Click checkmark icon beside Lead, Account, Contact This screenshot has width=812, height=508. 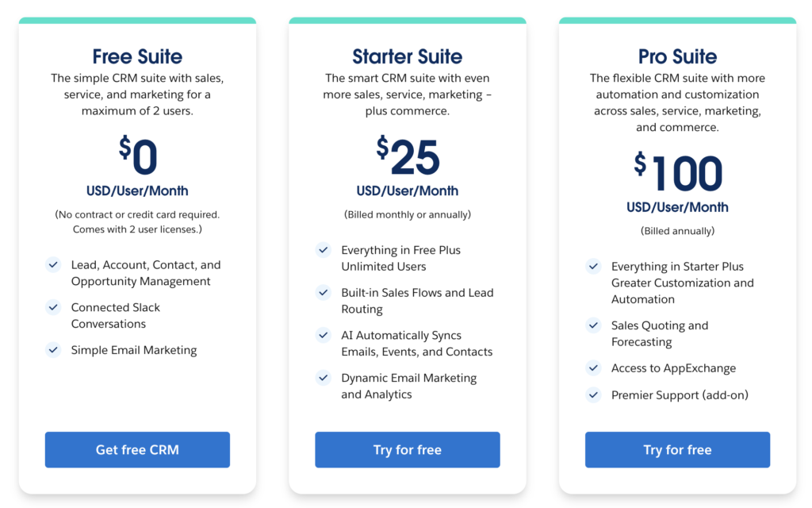53,265
